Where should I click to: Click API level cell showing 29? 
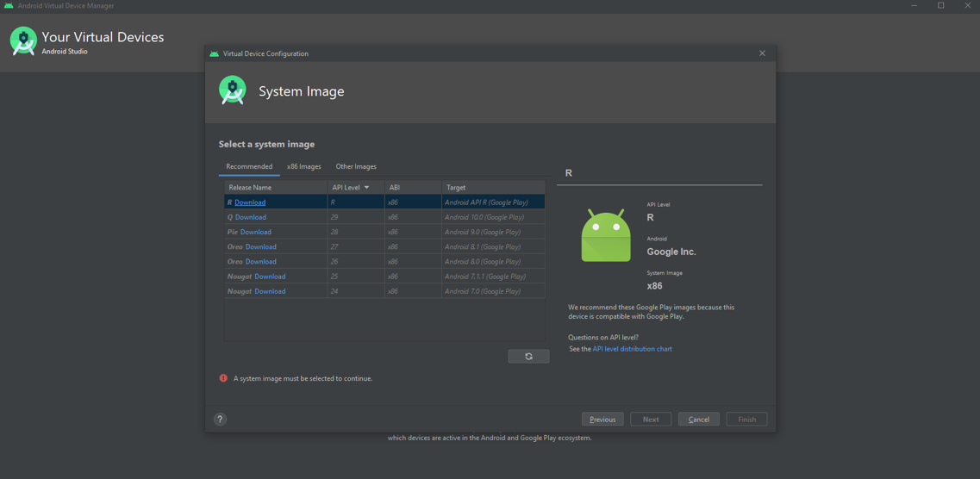356,217
